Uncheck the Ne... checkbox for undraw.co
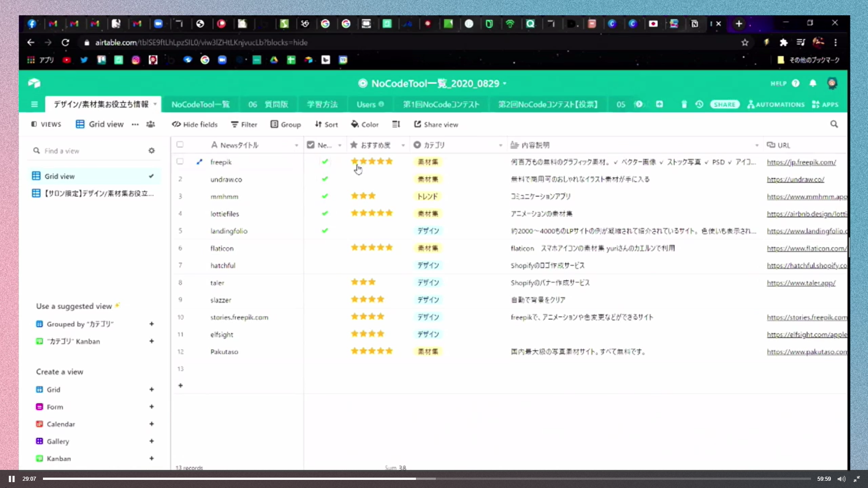Screen dimensions: 868x488 tap(325, 179)
